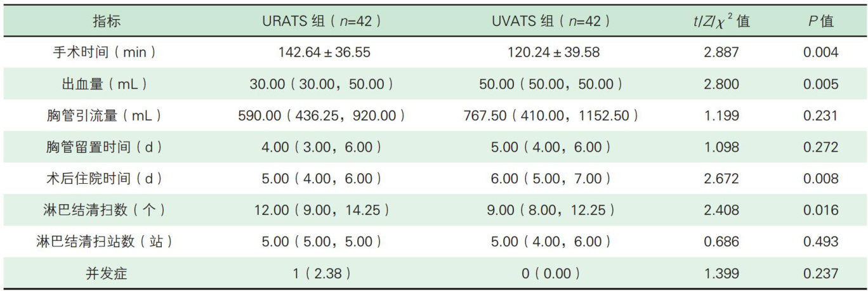Click the t/Z/χ² 值 column header
Screen dimensions: 868x291
click(721, 21)
